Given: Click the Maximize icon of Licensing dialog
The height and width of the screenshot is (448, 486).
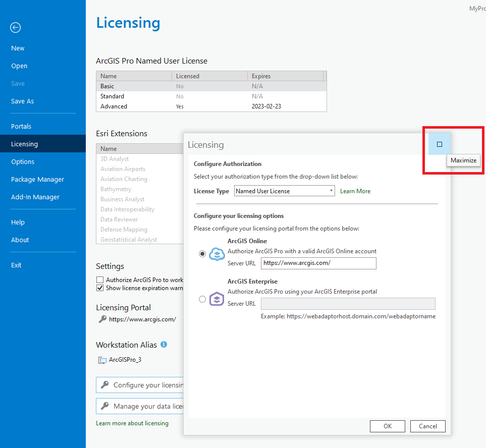Looking at the screenshot, I should point(439,144).
